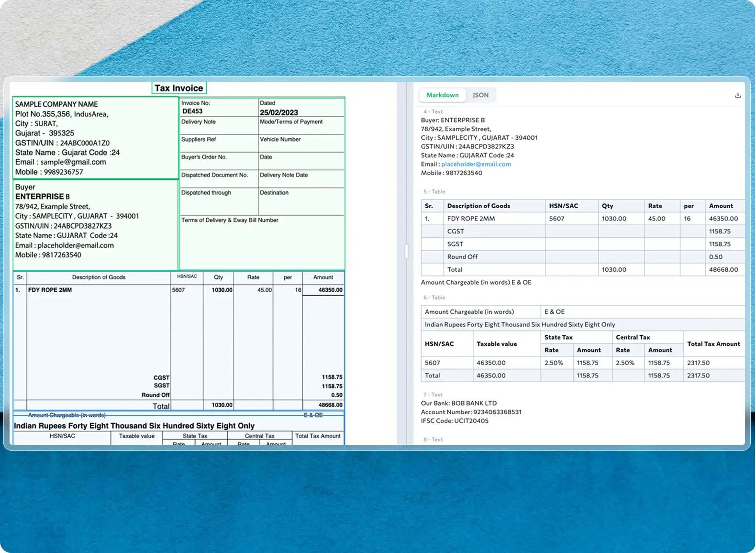Click the Total Tax Amount column header in the output

[x=713, y=344]
